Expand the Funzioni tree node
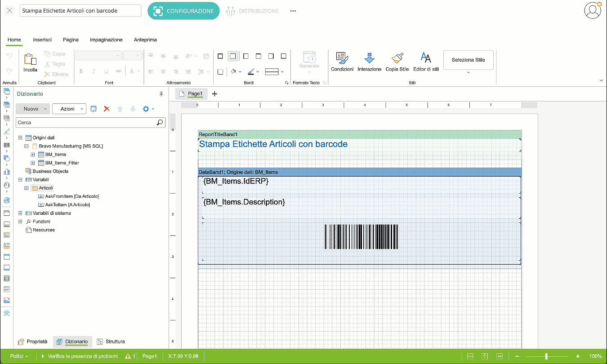The height and width of the screenshot is (364, 607). (x=20, y=222)
